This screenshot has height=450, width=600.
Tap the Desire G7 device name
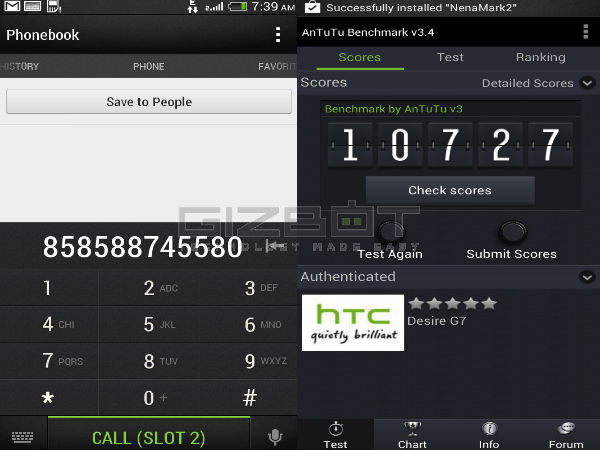tap(437, 321)
